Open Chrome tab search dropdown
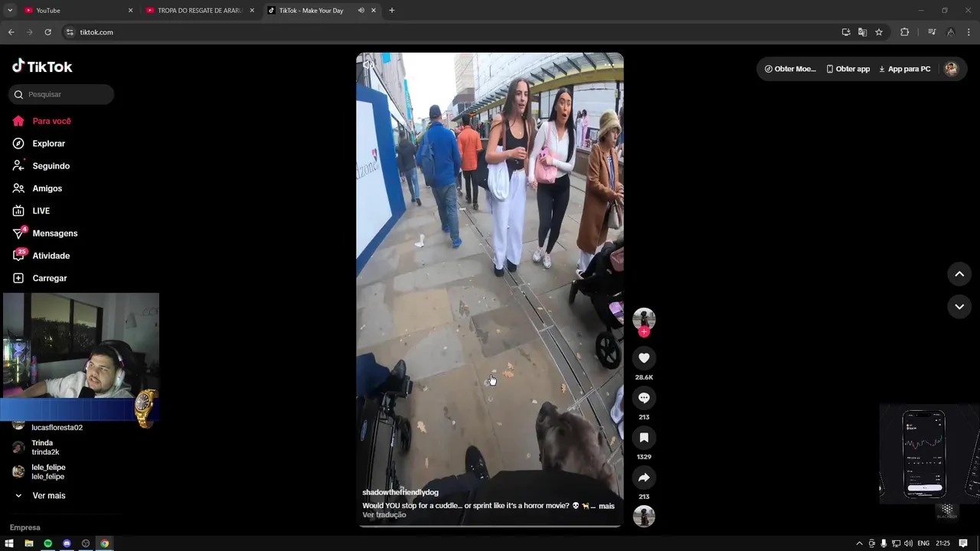The width and height of the screenshot is (980, 551). (x=10, y=11)
